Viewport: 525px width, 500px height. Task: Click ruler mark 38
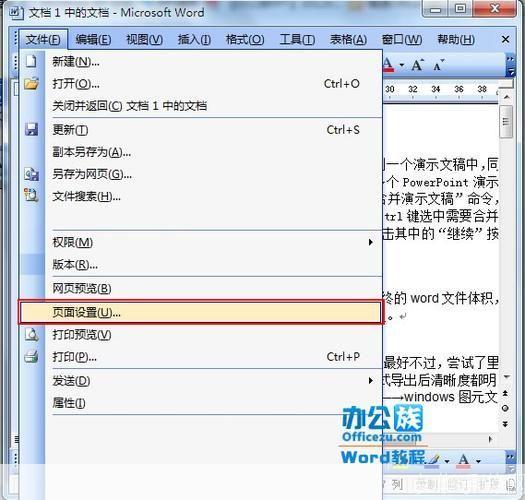[x=482, y=89]
